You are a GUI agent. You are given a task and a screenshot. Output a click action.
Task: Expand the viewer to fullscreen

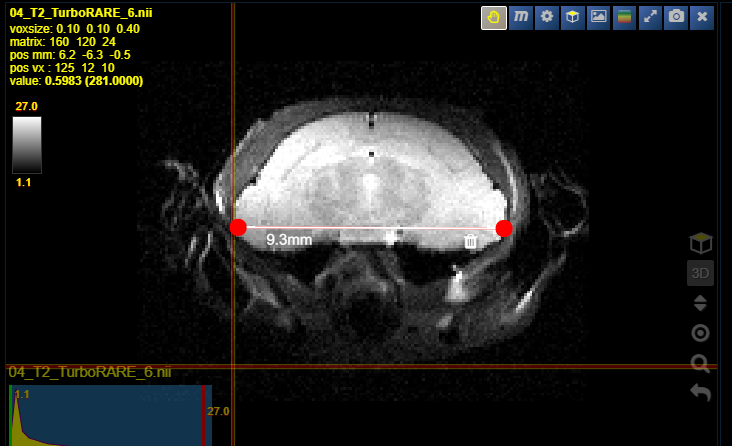(x=650, y=18)
